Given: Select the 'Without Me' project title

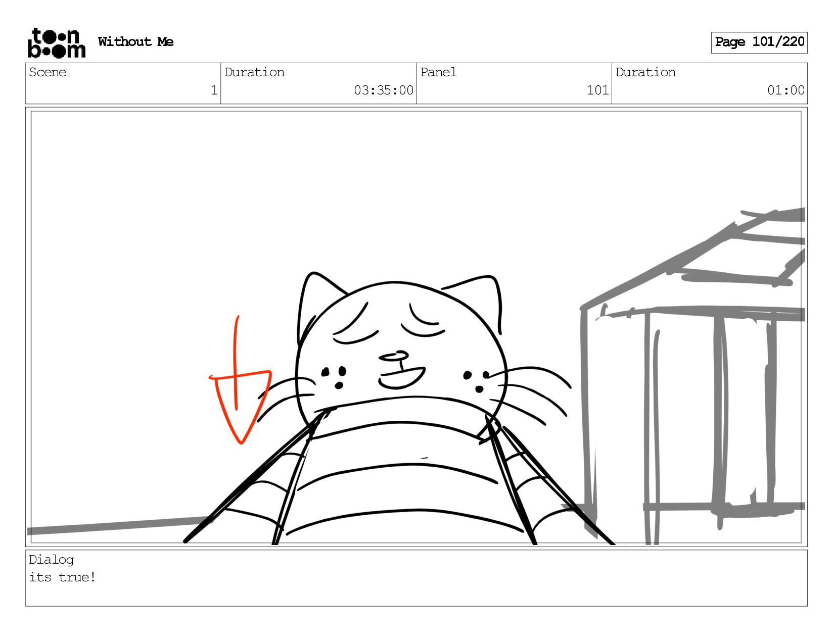Looking at the screenshot, I should coord(135,42).
